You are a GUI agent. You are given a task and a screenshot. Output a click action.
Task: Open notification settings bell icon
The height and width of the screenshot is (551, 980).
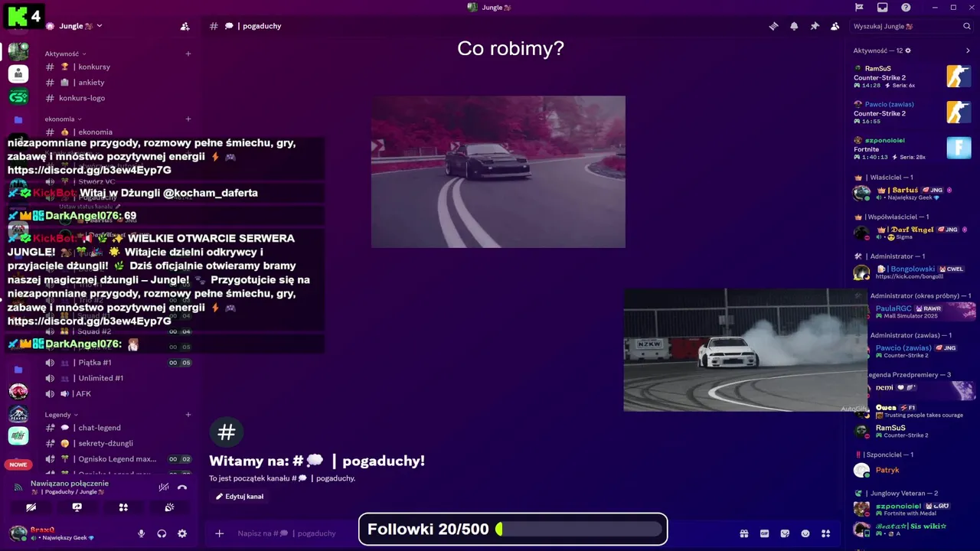click(794, 26)
